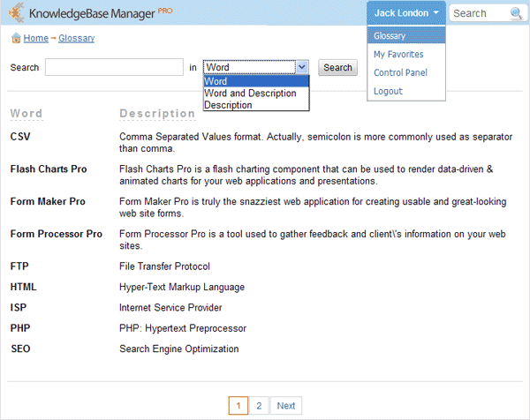Click the top-right Search input box
This screenshot has height=420, width=530.
479,13
